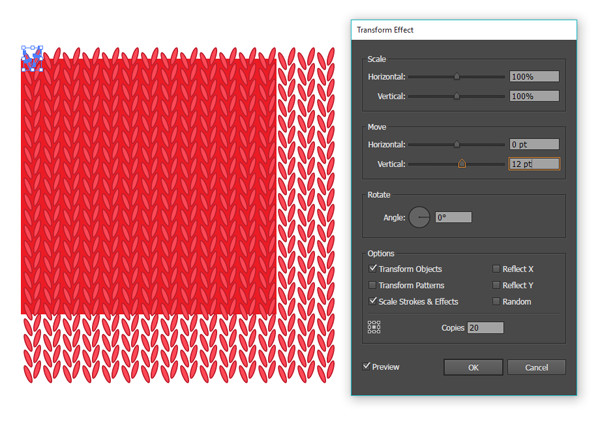
Task: Click the Scale Horizontal slider handle
Action: (457, 77)
